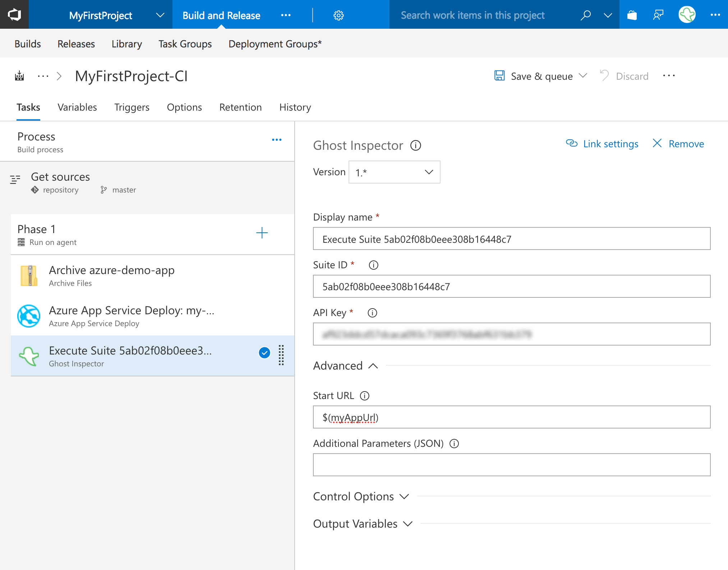Click Link settings

pyautogui.click(x=602, y=144)
